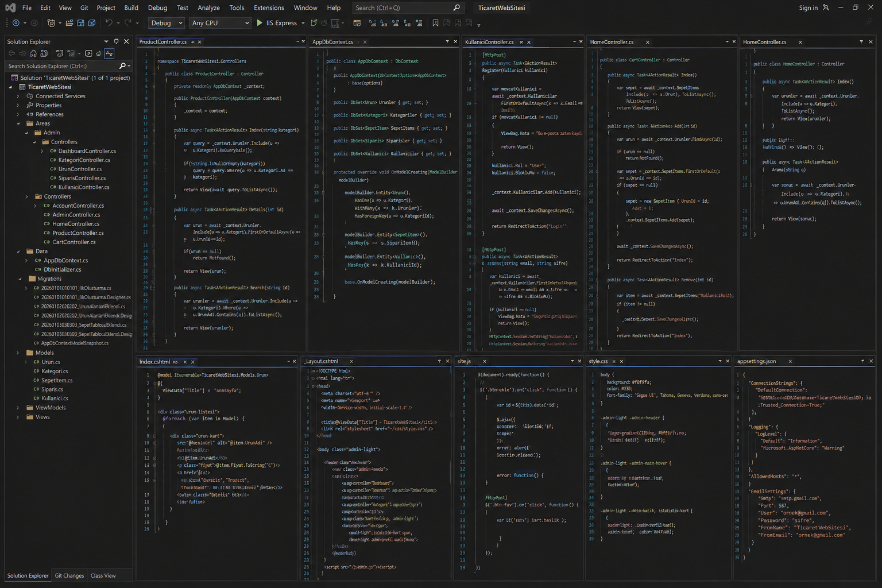Open HomeController.cs in Solution Explorer tree
Viewport: 882px width, 588px height.
(76, 224)
